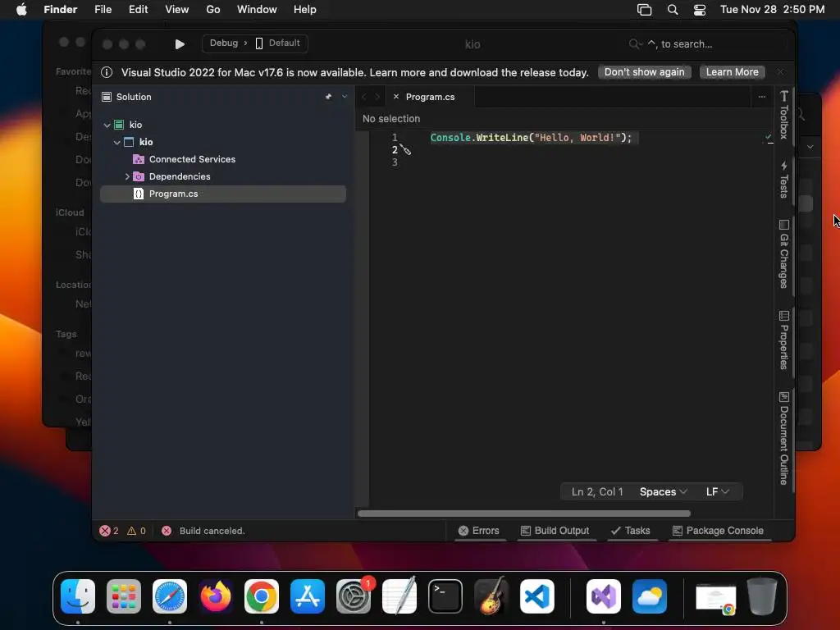Click the Dependencies folder icon
Screen dimensions: 840x630
click(139, 176)
